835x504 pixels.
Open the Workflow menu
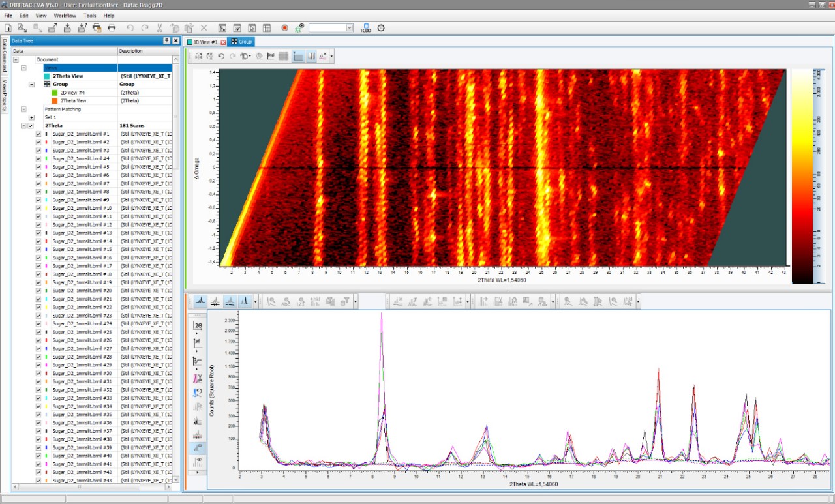pos(65,15)
